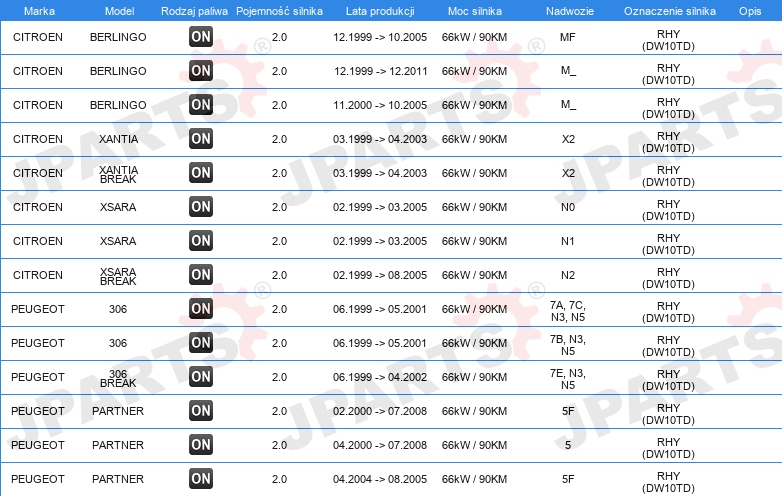
Task: Click body codes 7E, N3, N5
Action: pos(568,379)
